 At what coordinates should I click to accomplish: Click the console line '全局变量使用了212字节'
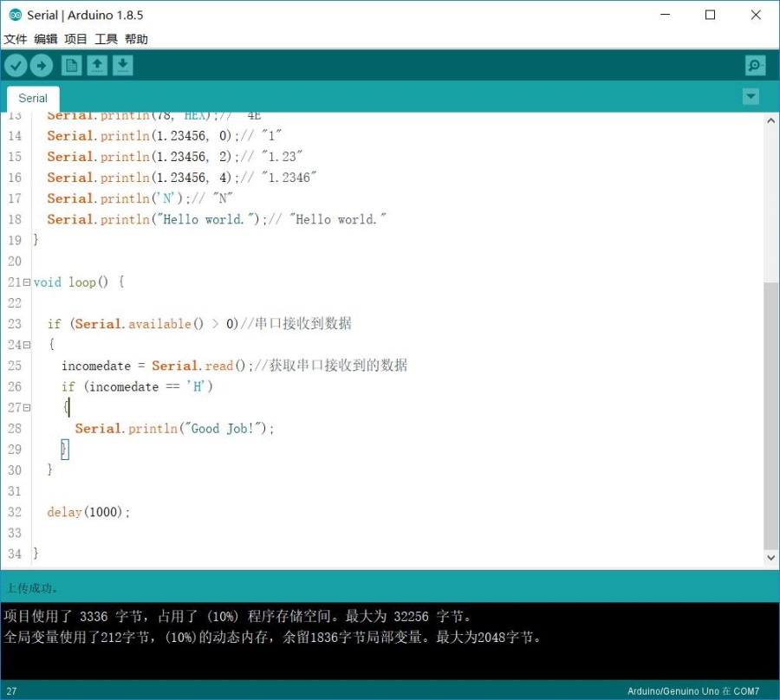pyautogui.click(x=272, y=637)
